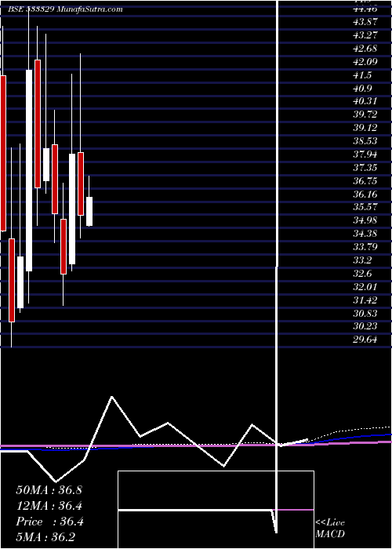Screen dimensions: 392x549
Task: Select the 42.68 price axis label
Action: 365,49
